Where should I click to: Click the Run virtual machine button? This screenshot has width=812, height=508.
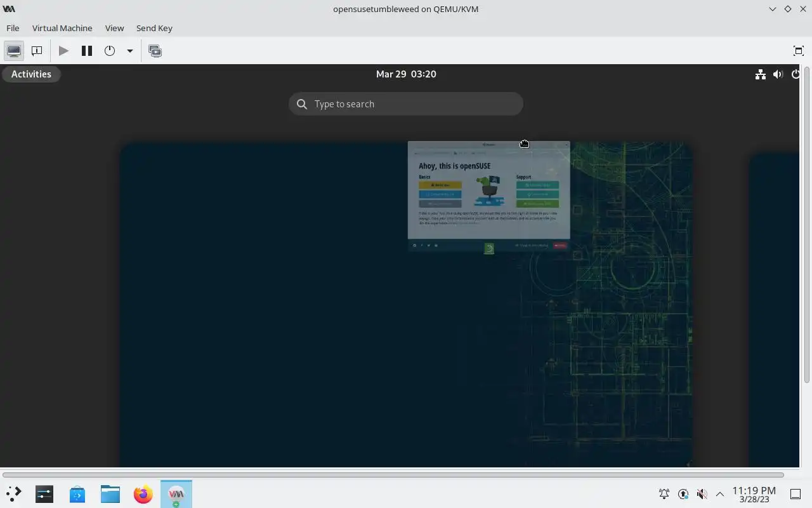tap(63, 51)
